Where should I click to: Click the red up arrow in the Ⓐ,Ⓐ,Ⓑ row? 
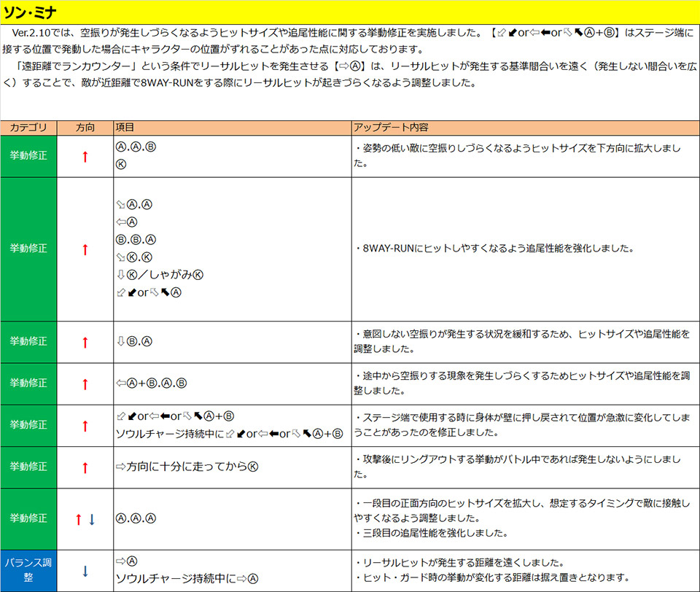[85, 156]
